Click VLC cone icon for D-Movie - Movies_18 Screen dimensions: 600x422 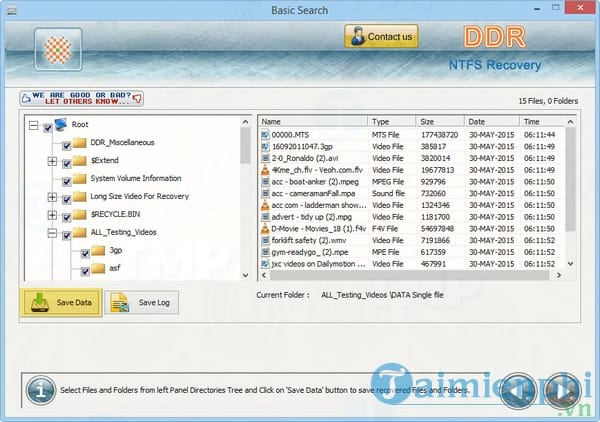(265, 229)
